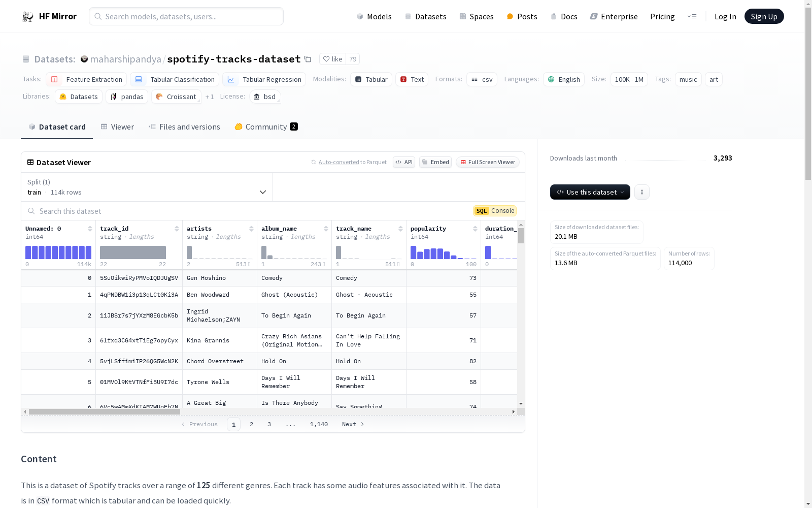Screen dimensions: 812x508
Task: Expand the Split train dropdown
Action: click(147, 187)
